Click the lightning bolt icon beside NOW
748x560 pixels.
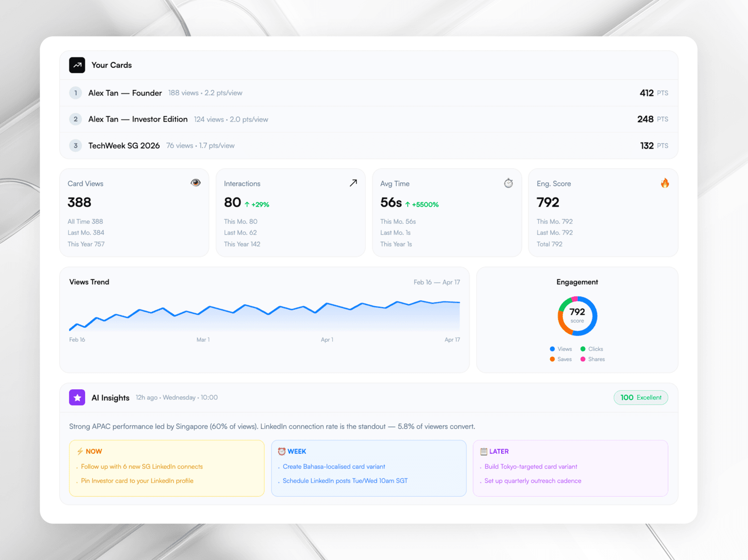80,451
